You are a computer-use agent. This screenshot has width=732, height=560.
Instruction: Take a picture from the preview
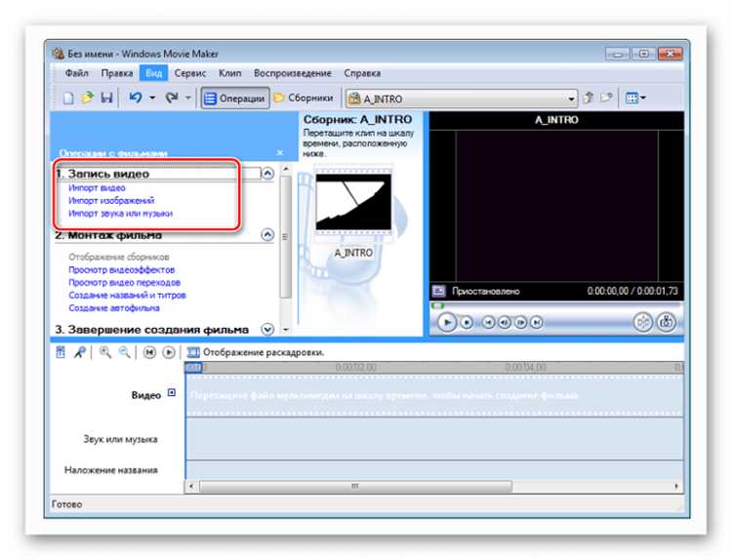[x=667, y=322]
